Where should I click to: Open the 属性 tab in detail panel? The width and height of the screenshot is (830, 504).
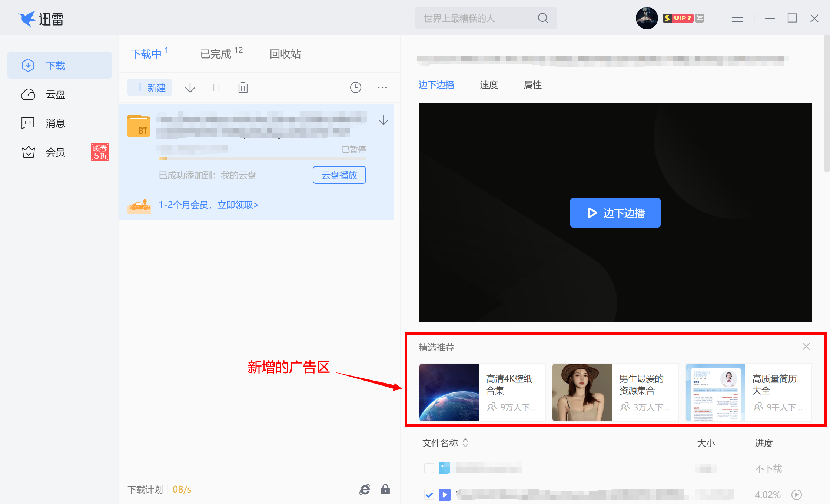click(x=532, y=85)
